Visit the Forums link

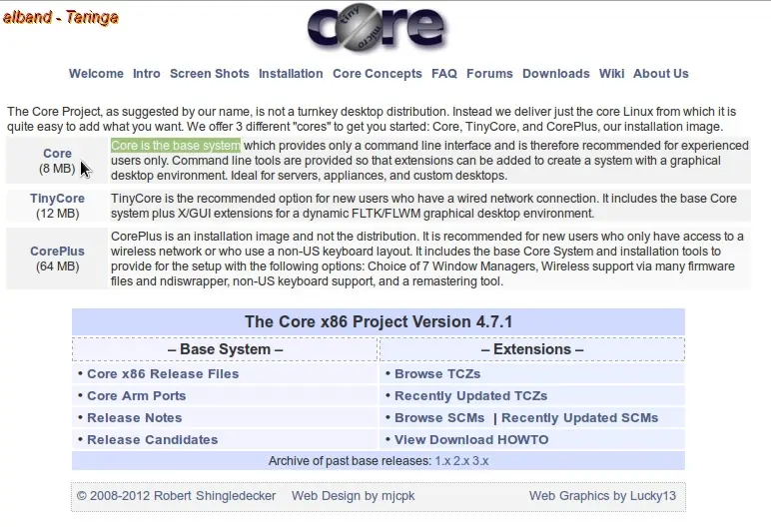pyautogui.click(x=489, y=74)
